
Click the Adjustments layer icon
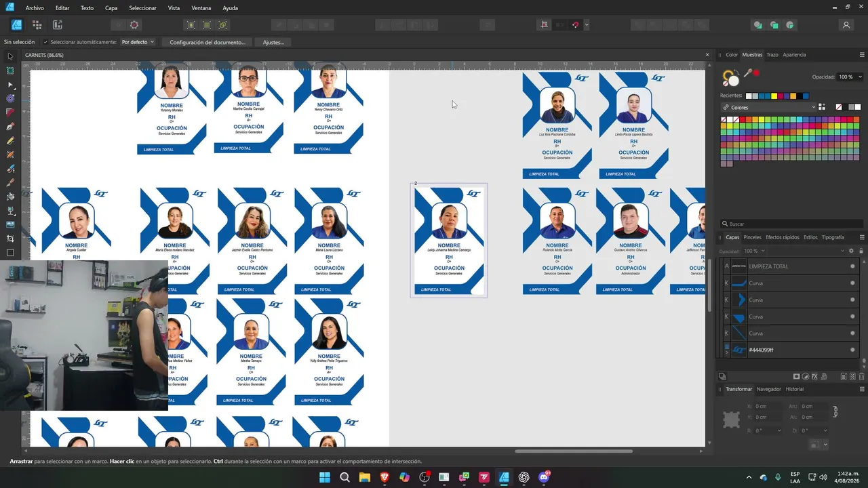point(806,377)
